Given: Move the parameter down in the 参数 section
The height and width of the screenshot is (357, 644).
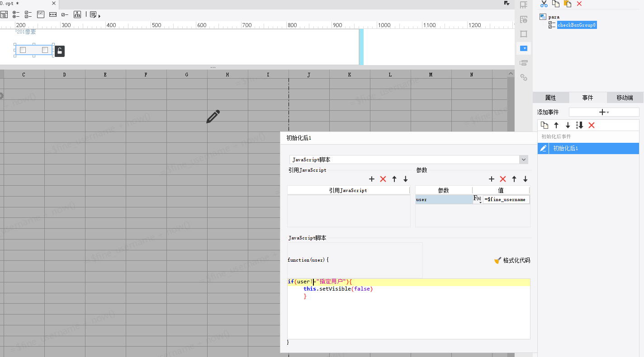Looking at the screenshot, I should [526, 179].
